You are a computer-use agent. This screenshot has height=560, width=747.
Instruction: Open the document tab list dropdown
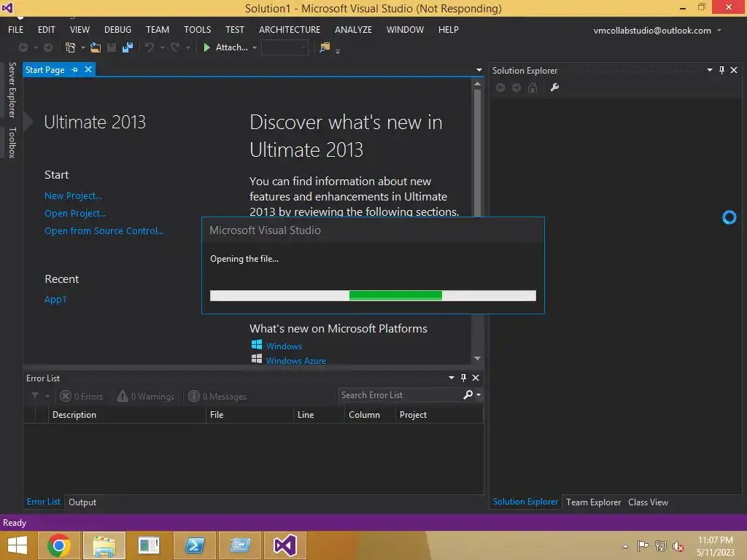pos(479,70)
